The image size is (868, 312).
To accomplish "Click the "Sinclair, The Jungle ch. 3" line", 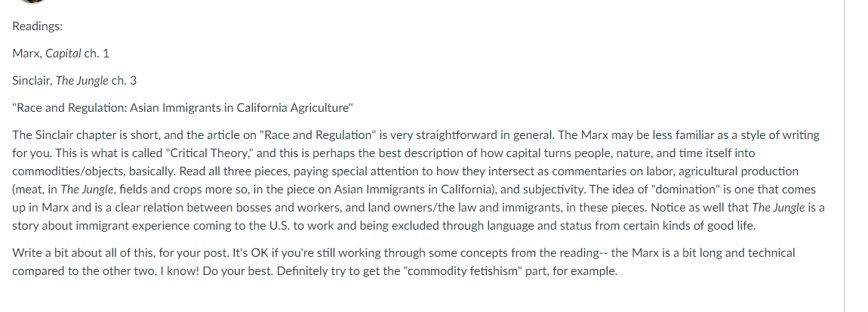I will [74, 80].
